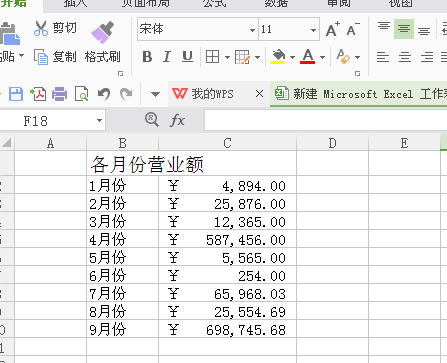The width and height of the screenshot is (447, 363).
Task: Click the draw border table icon
Action: [x=242, y=57]
